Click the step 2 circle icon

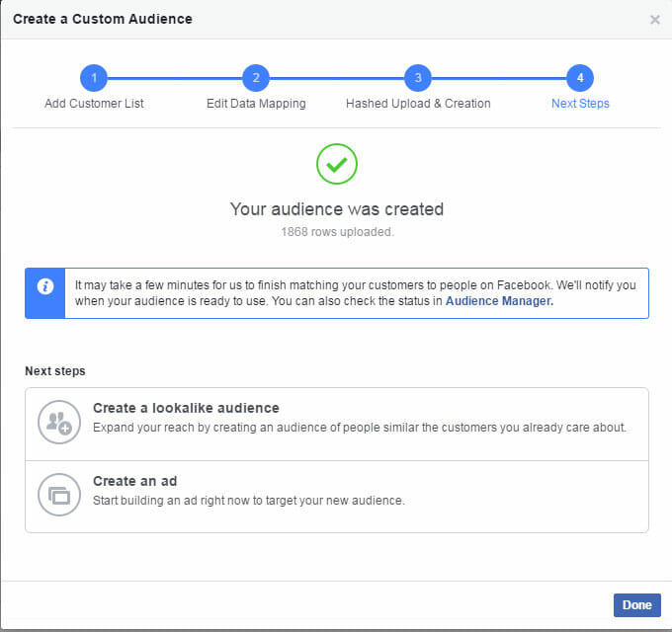[256, 78]
